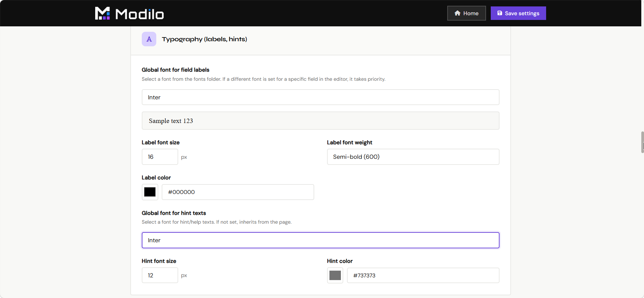Open the Label font weight dropdown

[x=413, y=157]
